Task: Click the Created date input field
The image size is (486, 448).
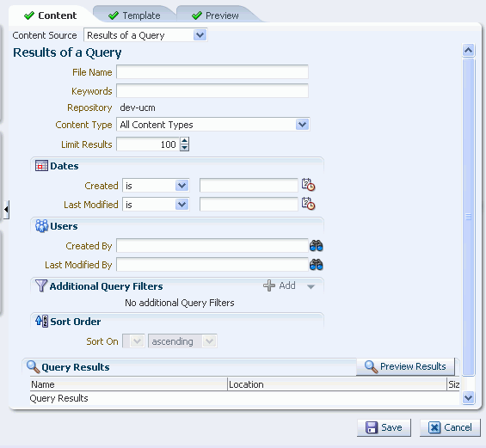Action: pyautogui.click(x=249, y=185)
